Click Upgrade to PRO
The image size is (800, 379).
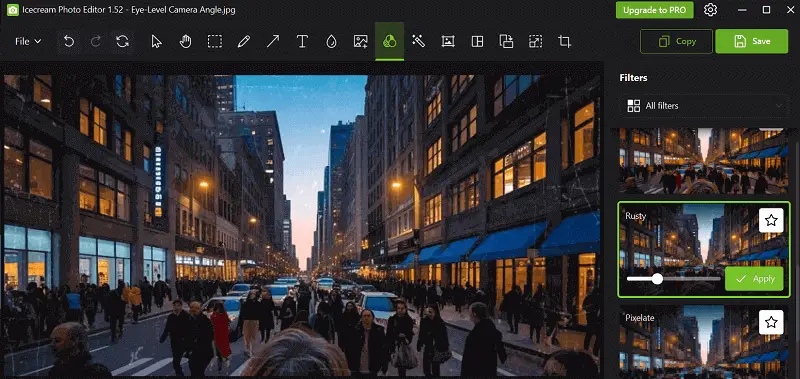655,10
